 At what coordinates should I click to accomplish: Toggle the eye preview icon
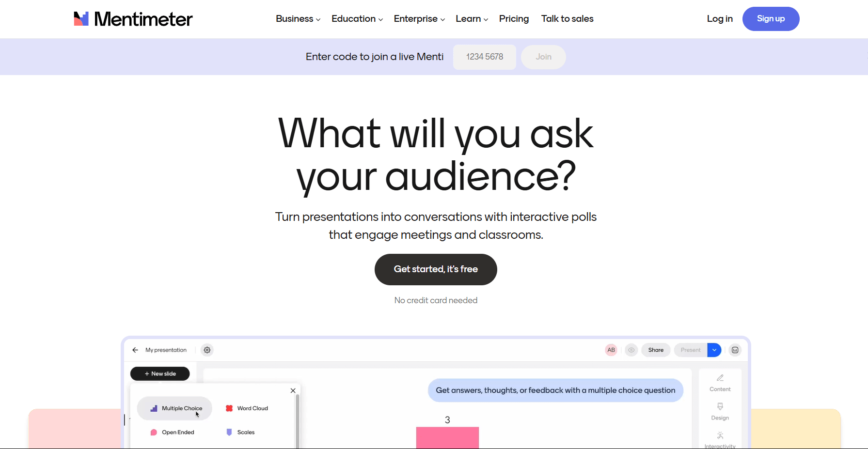pos(631,350)
